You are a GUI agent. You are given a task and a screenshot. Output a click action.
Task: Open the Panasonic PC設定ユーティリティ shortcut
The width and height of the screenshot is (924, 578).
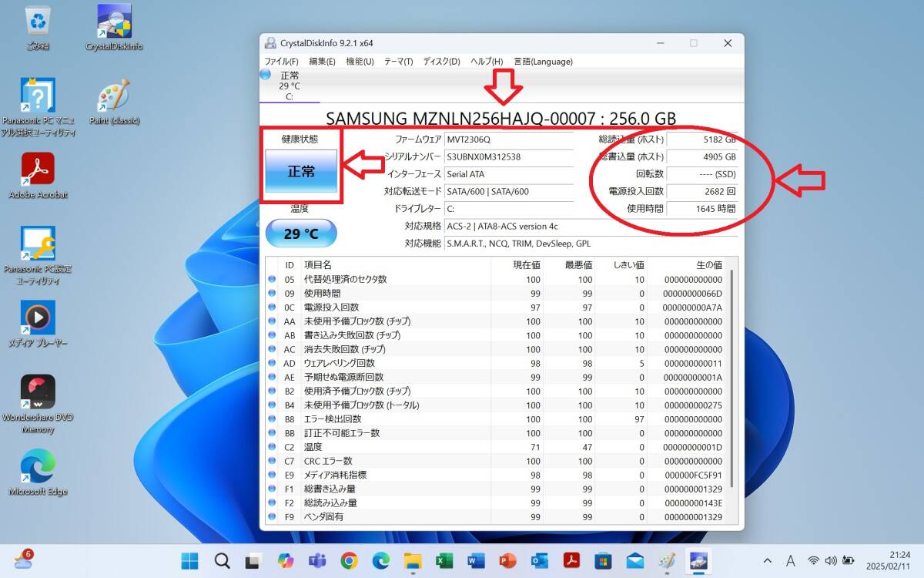[x=38, y=257]
